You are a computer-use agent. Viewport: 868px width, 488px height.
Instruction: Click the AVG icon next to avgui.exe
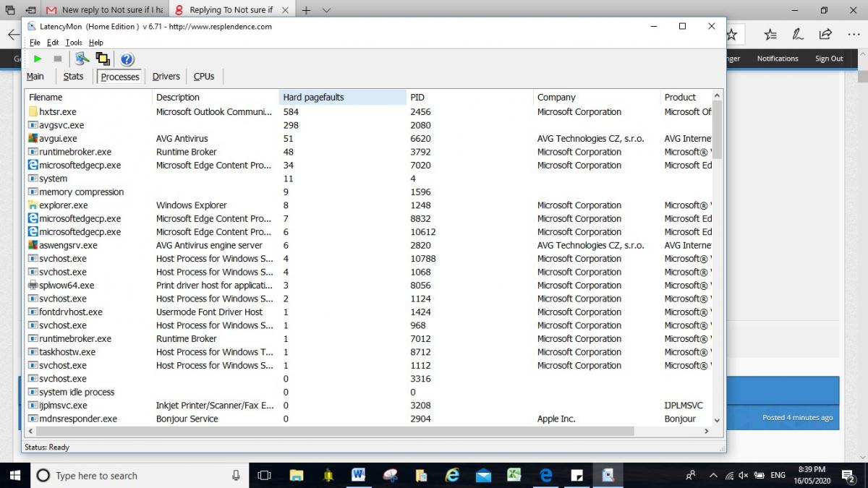(x=33, y=138)
